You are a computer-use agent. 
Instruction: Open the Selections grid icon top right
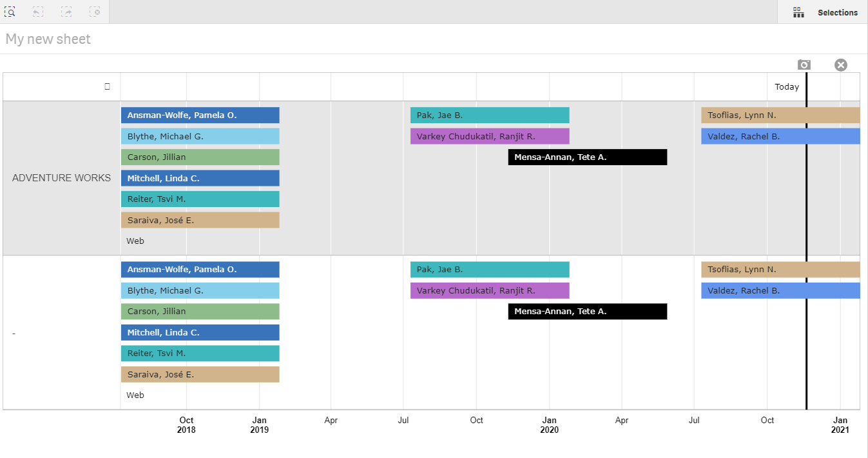coord(798,12)
